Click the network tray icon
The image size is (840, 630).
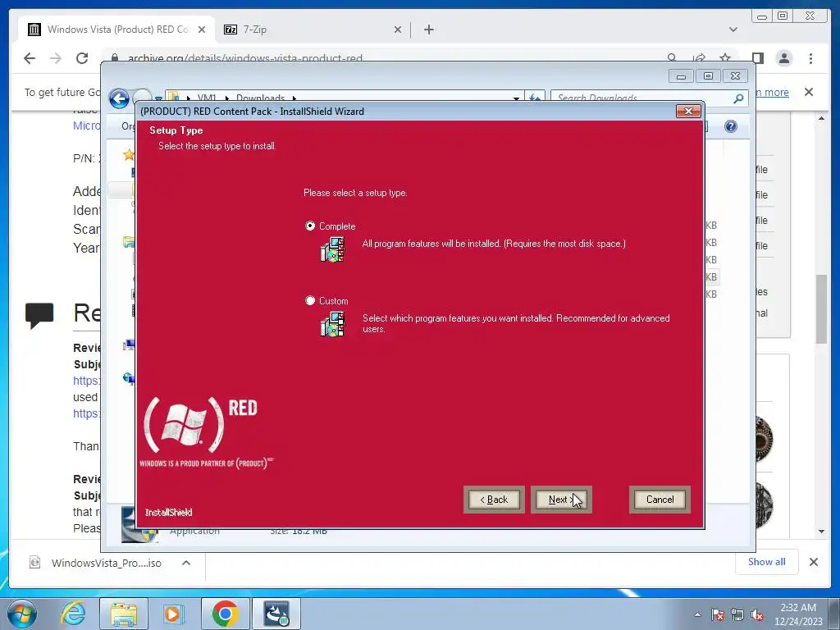[x=737, y=614]
